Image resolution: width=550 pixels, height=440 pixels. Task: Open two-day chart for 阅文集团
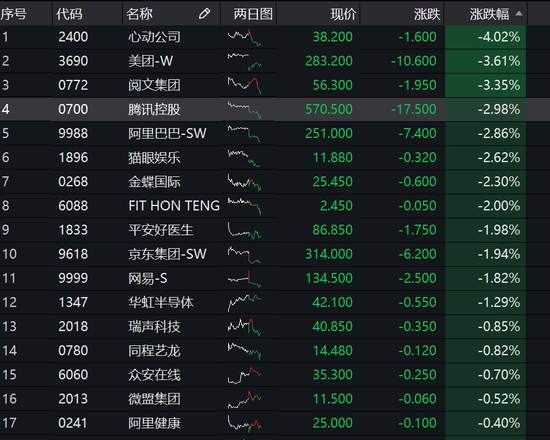[244, 86]
